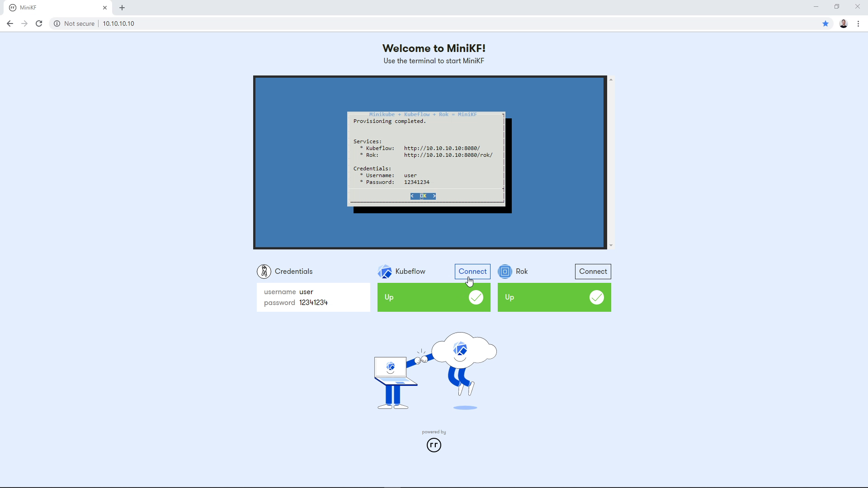Select the MiniKF browser tab

click(x=59, y=8)
